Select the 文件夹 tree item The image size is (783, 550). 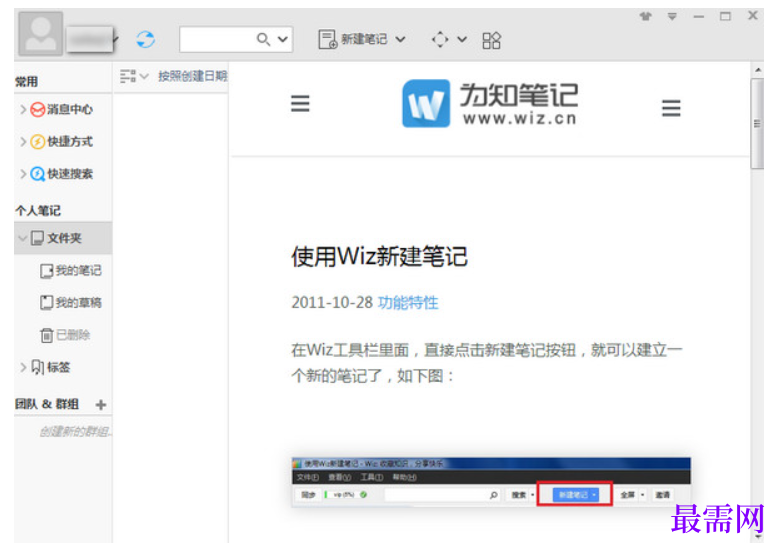click(x=63, y=238)
